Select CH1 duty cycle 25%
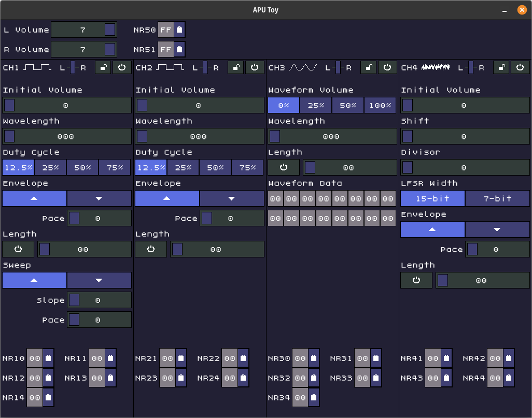The image size is (532, 418). 50,167
